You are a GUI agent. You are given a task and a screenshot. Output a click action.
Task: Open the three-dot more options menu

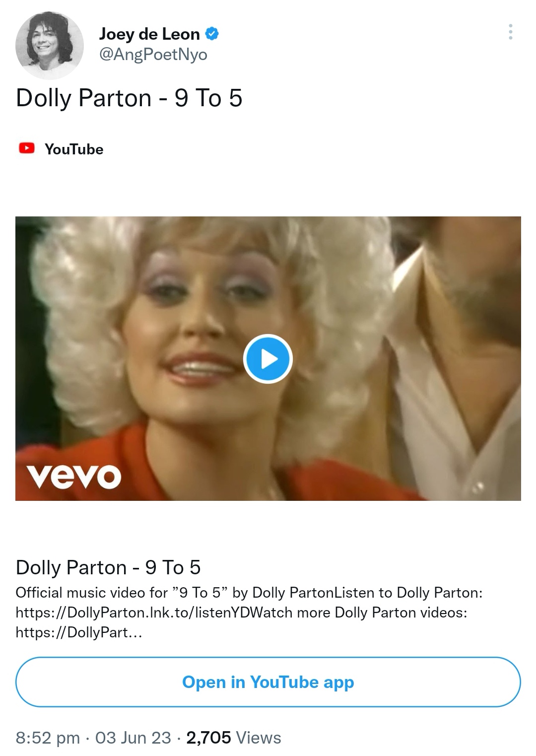[x=510, y=32]
